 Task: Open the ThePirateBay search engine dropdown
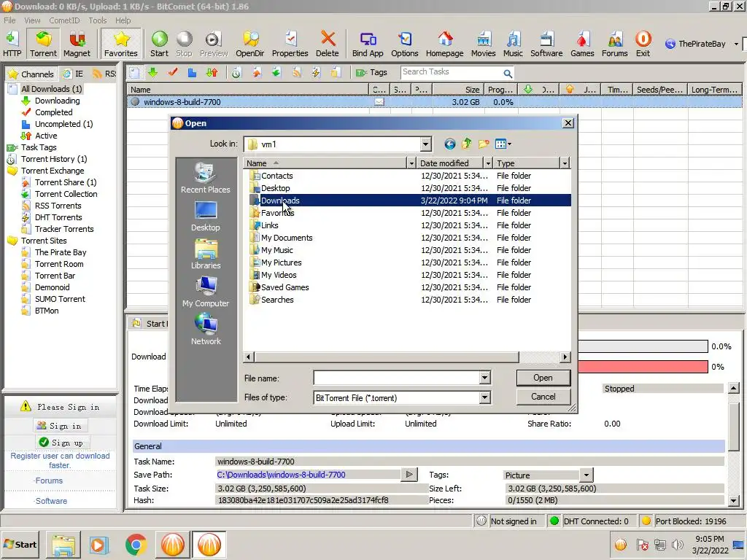(736, 44)
